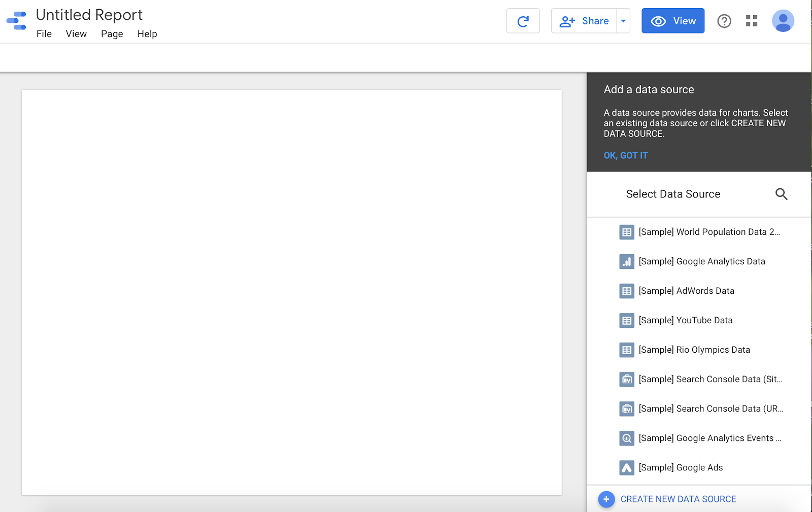Screen dimensions: 812x512
Task: Click the Share button label
Action: point(595,21)
